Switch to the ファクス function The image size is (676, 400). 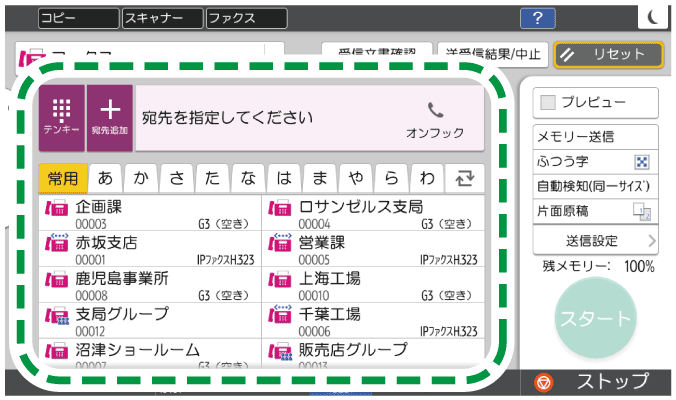point(247,18)
